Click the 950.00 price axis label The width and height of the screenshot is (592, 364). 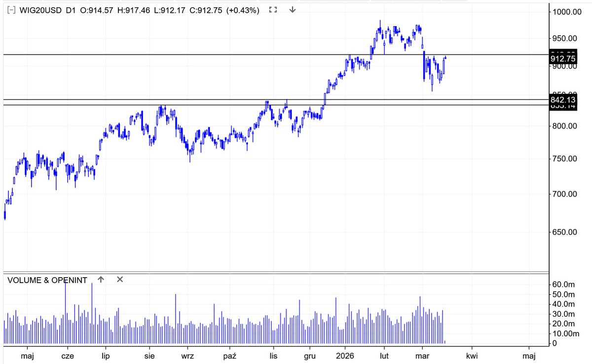tap(564, 38)
